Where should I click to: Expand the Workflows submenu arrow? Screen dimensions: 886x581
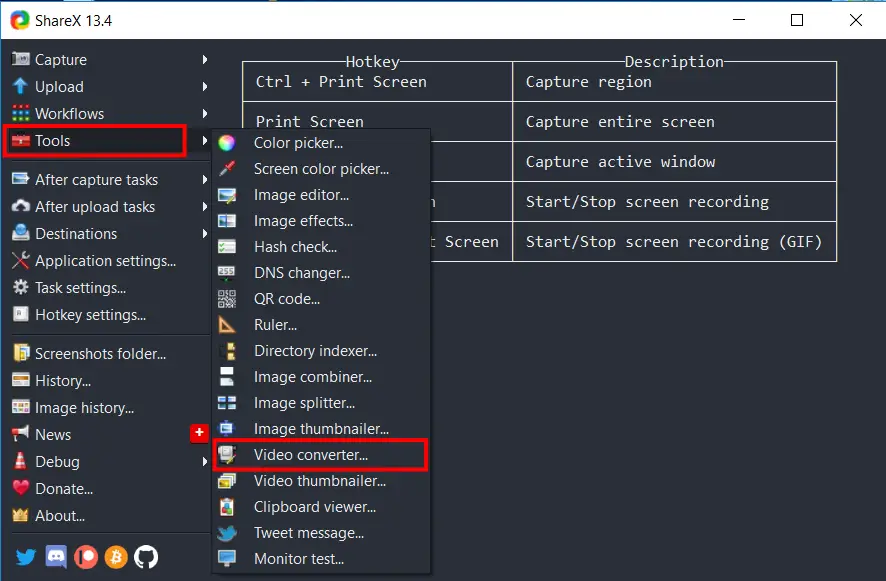(205, 114)
